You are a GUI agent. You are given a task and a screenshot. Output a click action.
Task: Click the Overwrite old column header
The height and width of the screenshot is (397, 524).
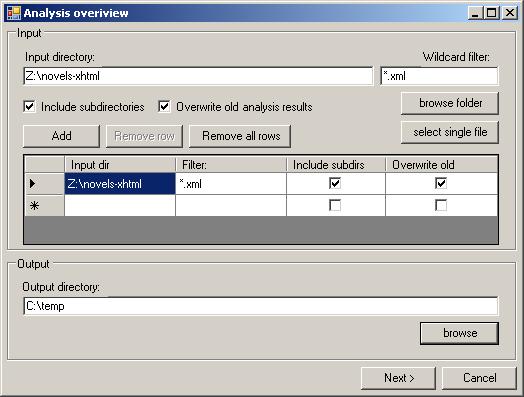tap(441, 165)
